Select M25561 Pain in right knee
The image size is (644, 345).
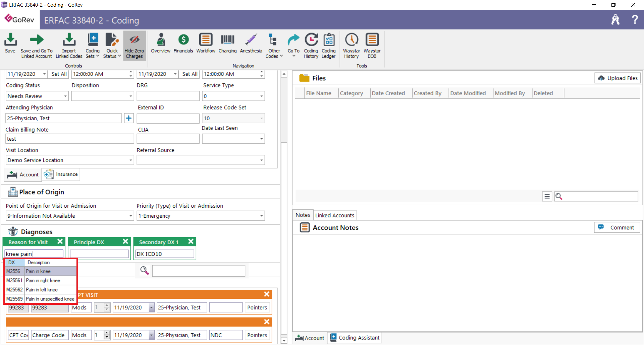tap(41, 280)
